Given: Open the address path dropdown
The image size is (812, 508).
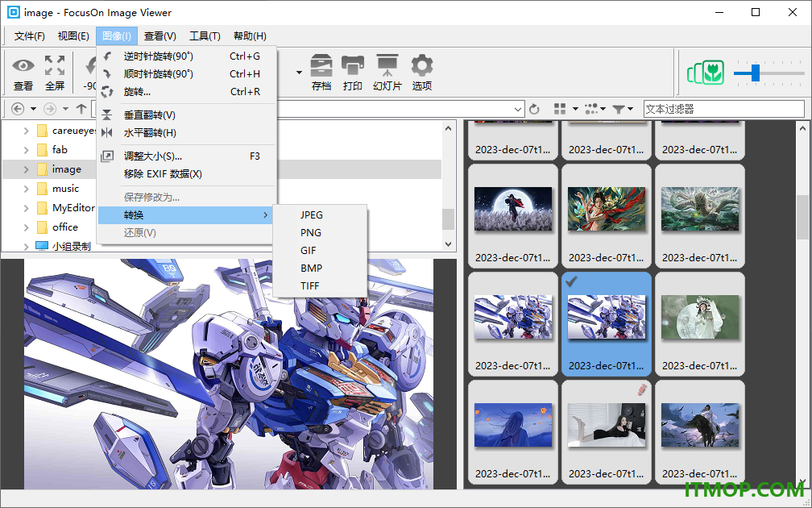Looking at the screenshot, I should (518, 109).
